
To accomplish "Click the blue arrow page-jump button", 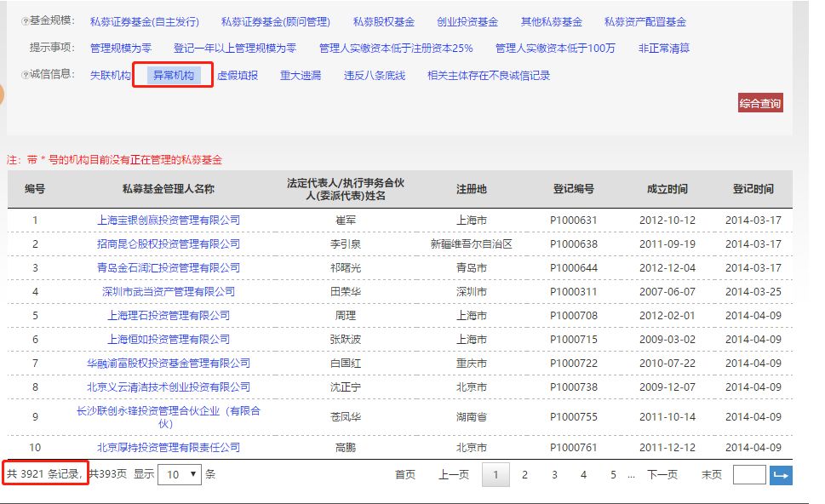I will 781,475.
